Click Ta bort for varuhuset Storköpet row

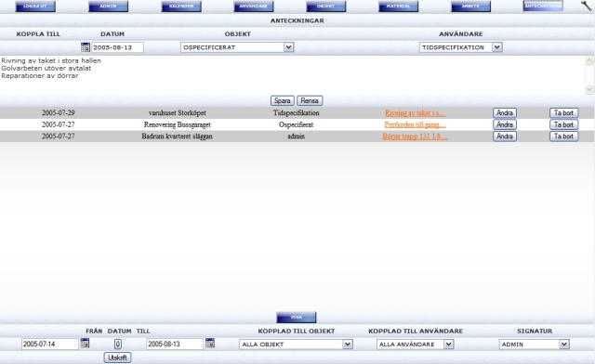point(564,113)
